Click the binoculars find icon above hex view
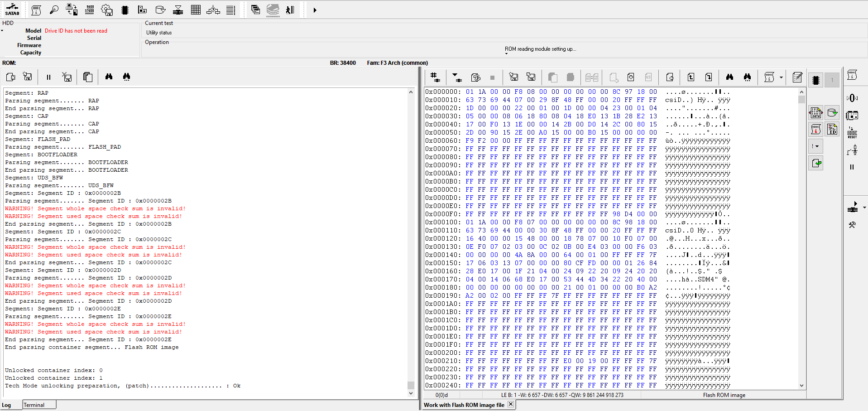Image resolution: width=868 pixels, height=411 pixels. coord(729,77)
